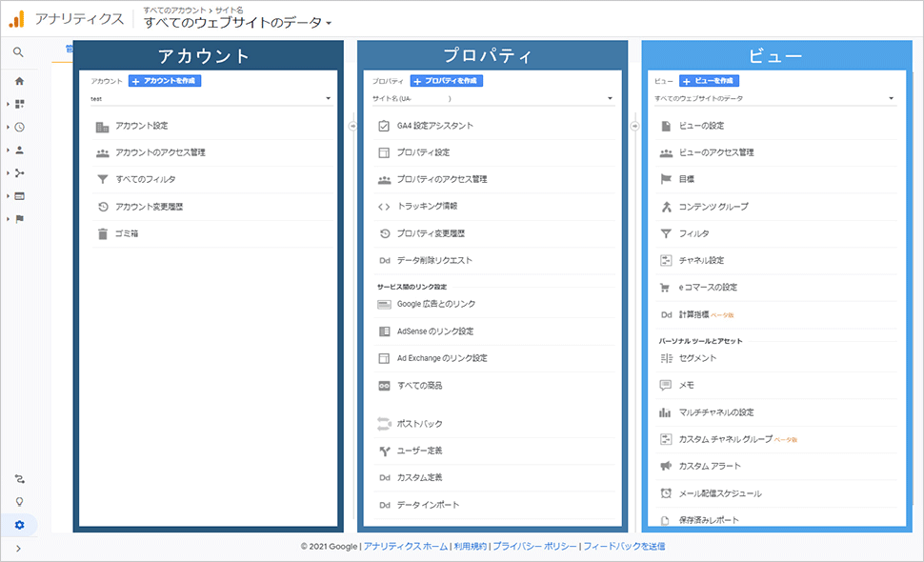Open Audience reports person icon
924x562 pixels.
click(19, 150)
